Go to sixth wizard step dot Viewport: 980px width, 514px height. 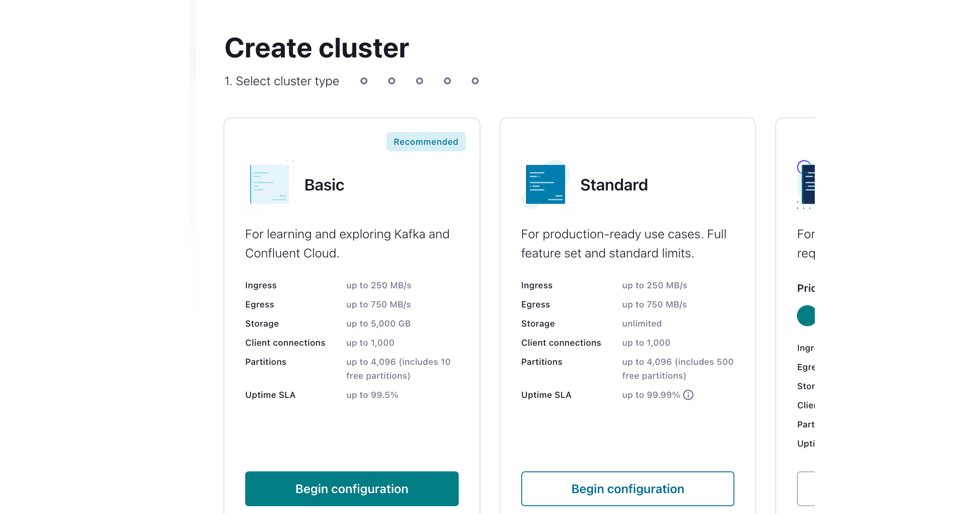click(x=475, y=81)
